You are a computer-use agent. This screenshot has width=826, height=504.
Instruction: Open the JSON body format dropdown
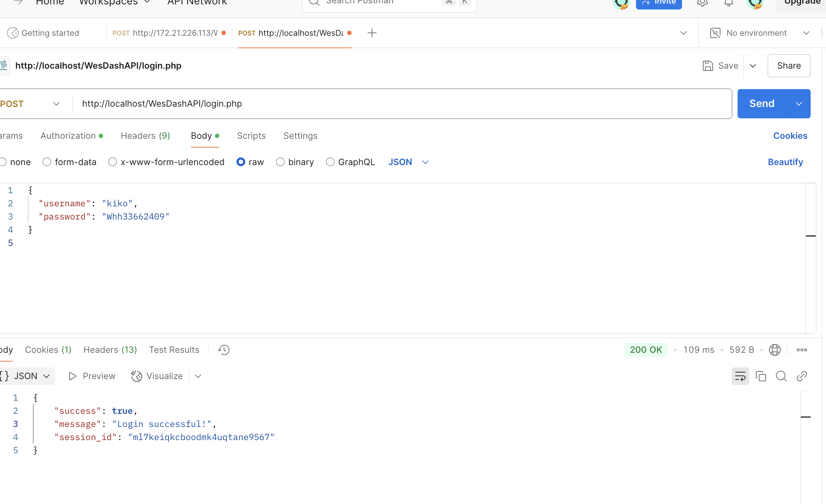408,162
